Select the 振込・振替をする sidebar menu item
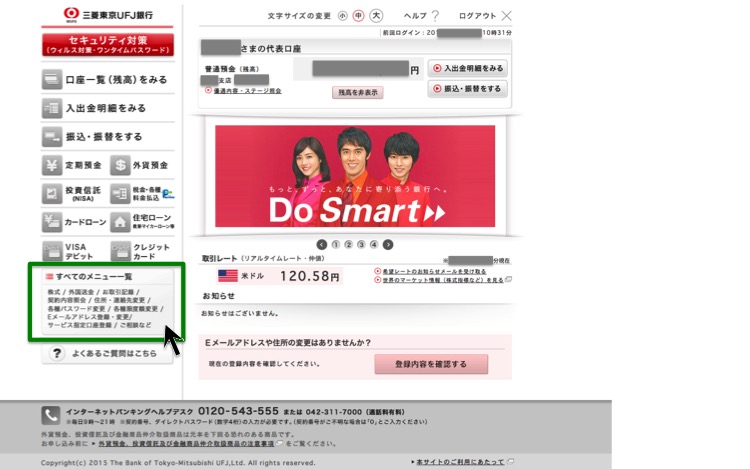 (108, 137)
